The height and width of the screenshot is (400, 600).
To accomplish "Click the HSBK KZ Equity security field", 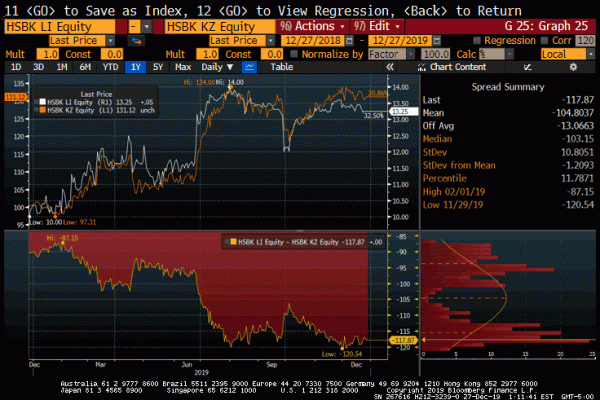I will click(220, 27).
